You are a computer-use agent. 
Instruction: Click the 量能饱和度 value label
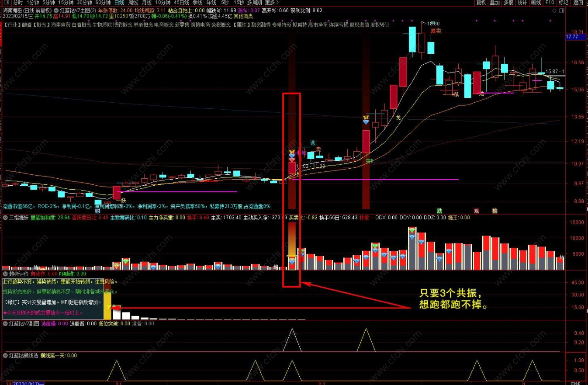click(x=50, y=218)
